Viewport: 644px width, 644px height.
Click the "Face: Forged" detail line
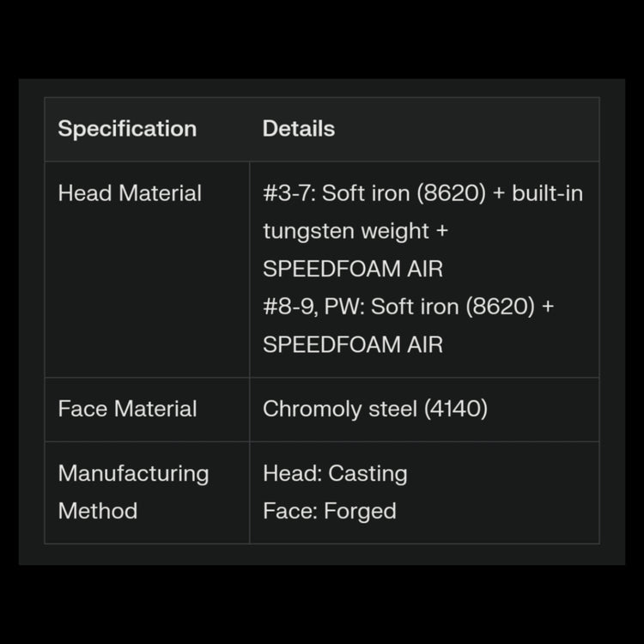(x=330, y=511)
